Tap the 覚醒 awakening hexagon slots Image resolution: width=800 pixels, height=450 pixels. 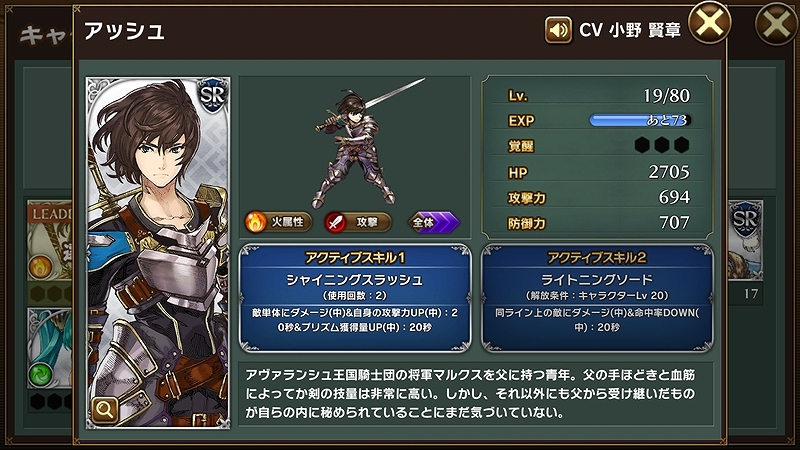click(x=662, y=145)
